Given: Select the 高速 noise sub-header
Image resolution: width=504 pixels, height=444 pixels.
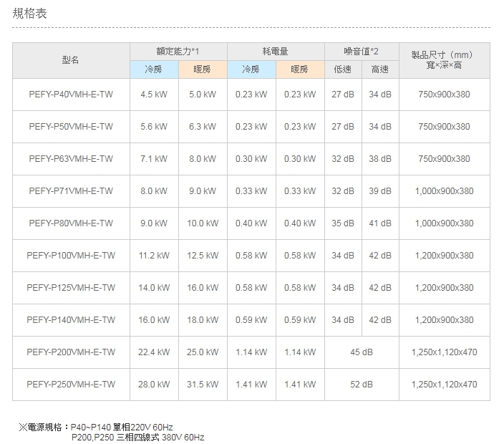Looking at the screenshot, I should (380, 69).
